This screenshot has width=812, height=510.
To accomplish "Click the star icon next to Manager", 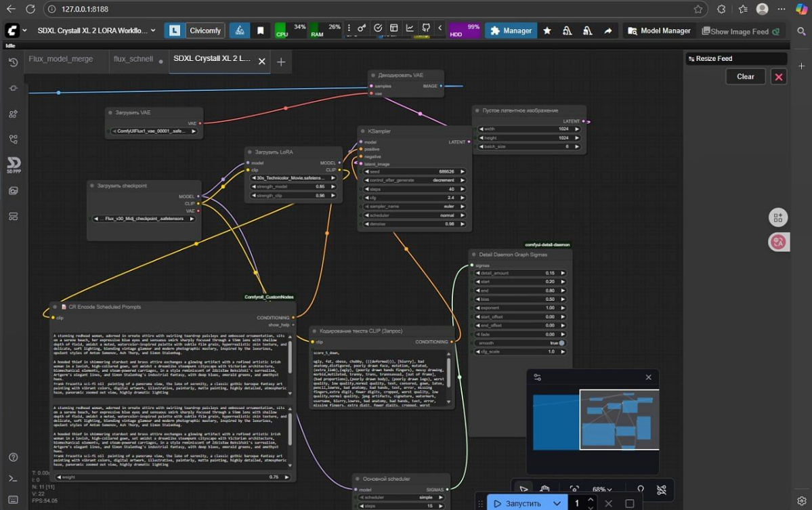I will pos(547,30).
